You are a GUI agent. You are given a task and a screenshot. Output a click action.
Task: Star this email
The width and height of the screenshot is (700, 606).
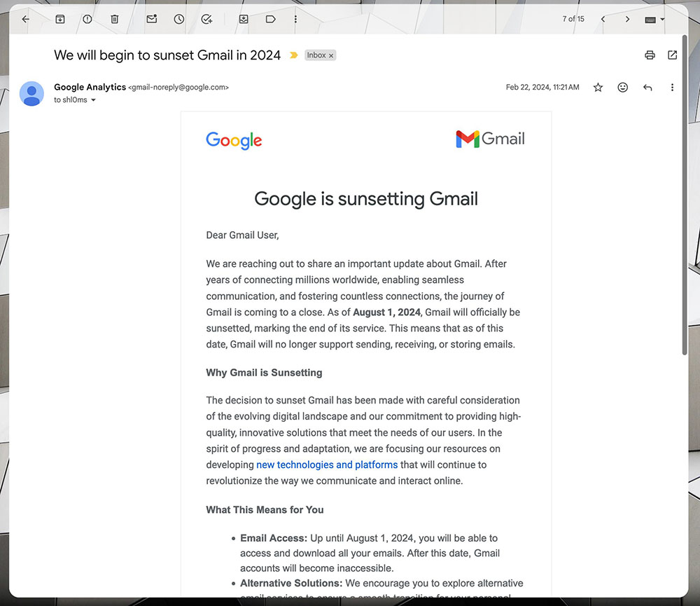tap(598, 88)
